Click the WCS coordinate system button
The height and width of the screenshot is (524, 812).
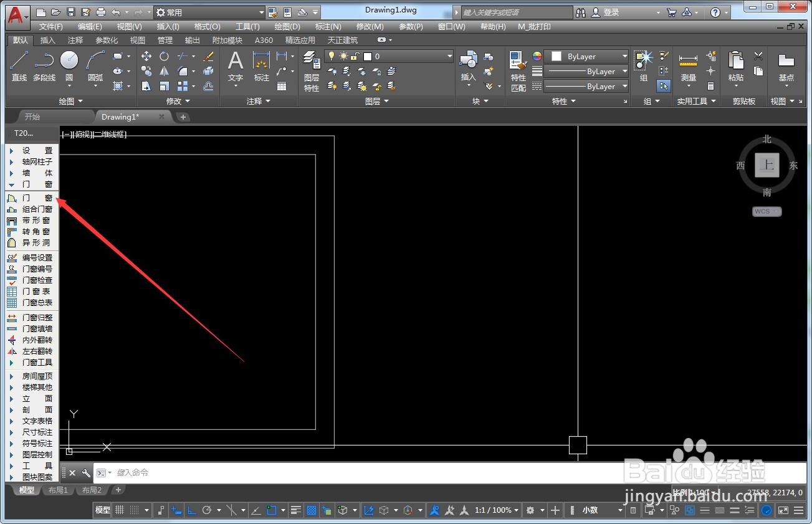coord(767,212)
